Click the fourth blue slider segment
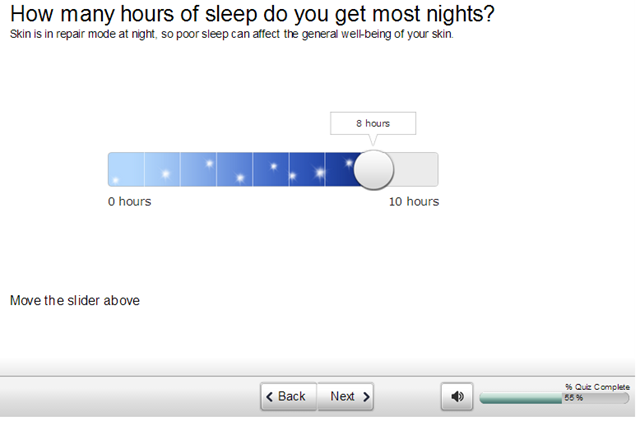The width and height of the screenshot is (640, 421). [x=234, y=170]
